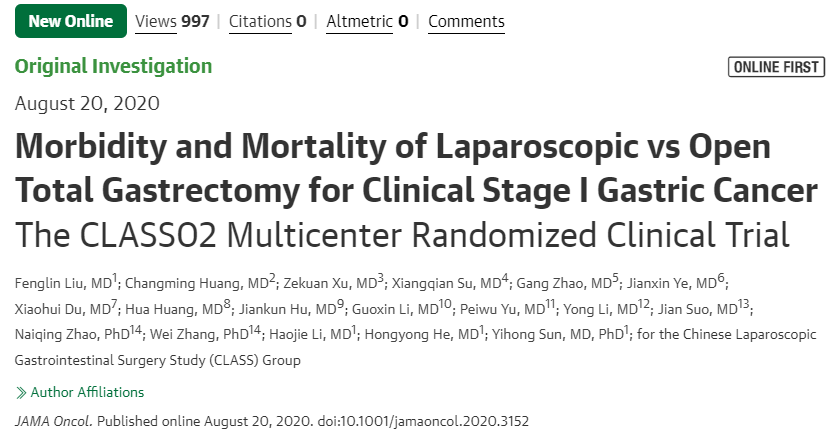Expand the Author Affiliations chevron
The image size is (840, 436).
tap(21, 393)
